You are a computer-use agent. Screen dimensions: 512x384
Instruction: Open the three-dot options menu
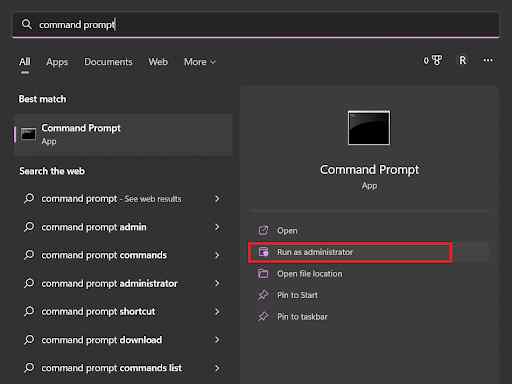(488, 60)
